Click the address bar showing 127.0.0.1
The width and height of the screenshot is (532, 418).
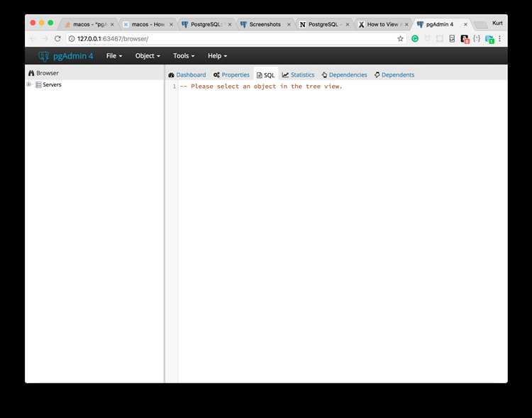(x=234, y=38)
